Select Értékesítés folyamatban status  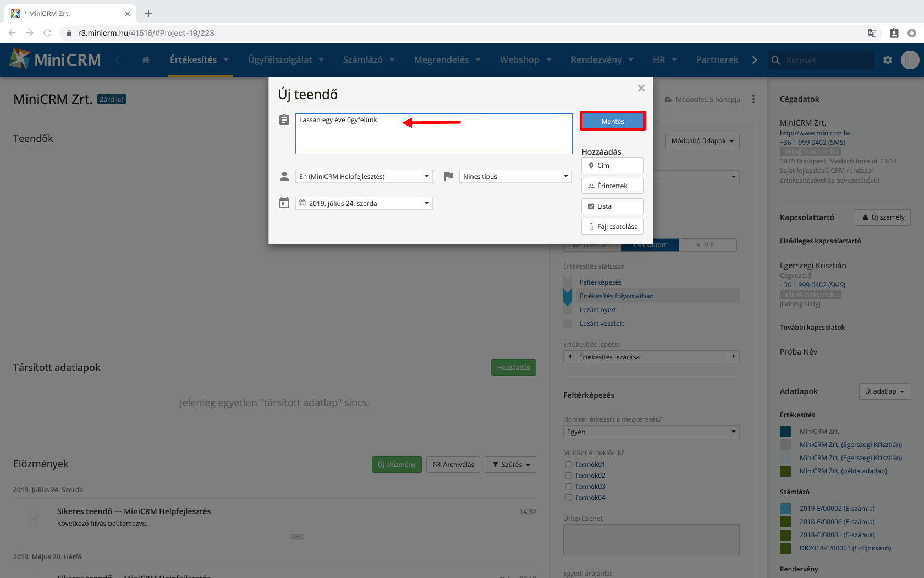pyautogui.click(x=617, y=296)
